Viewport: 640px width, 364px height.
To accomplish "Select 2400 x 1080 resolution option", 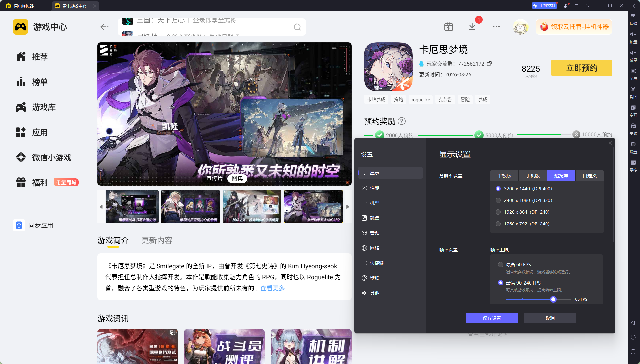I will pyautogui.click(x=498, y=200).
